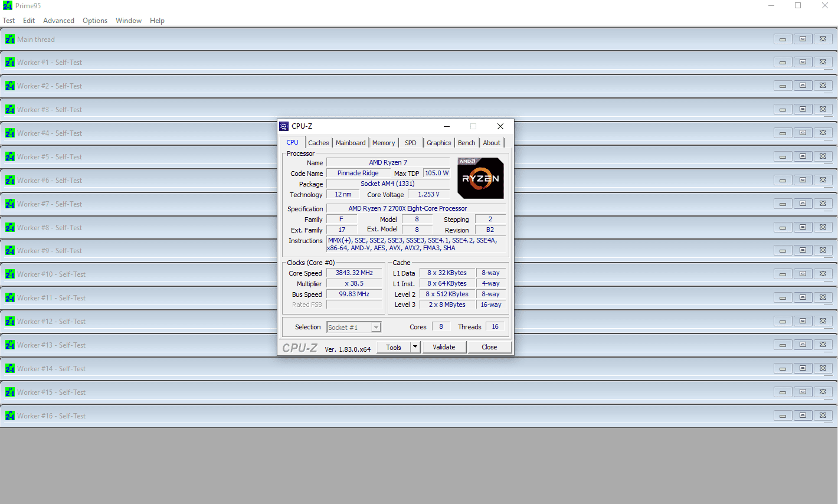Click the Worker #5 Self-Test window icon

(10, 156)
